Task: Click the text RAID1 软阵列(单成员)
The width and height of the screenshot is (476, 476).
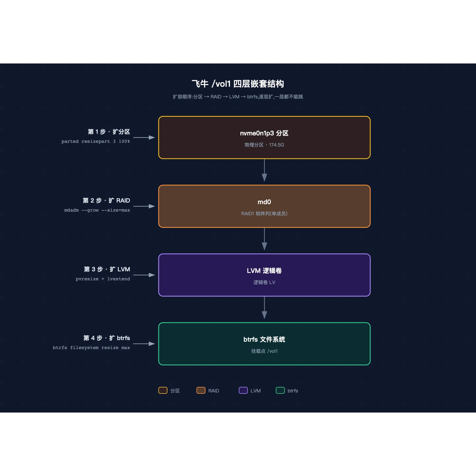Action: [x=264, y=214]
